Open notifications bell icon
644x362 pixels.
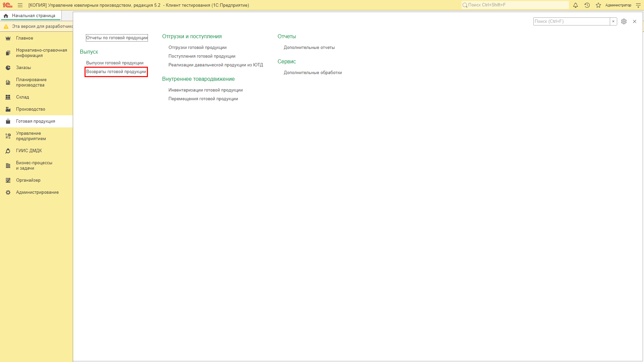tap(576, 5)
